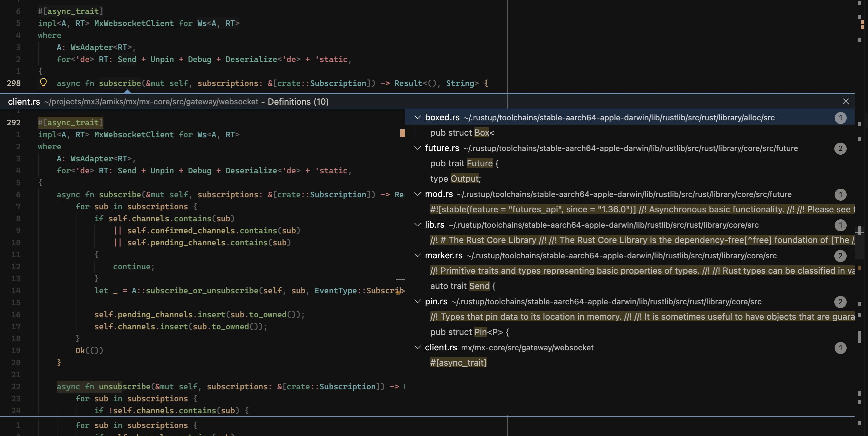Collapse the client.rs results chevron

[418, 347]
